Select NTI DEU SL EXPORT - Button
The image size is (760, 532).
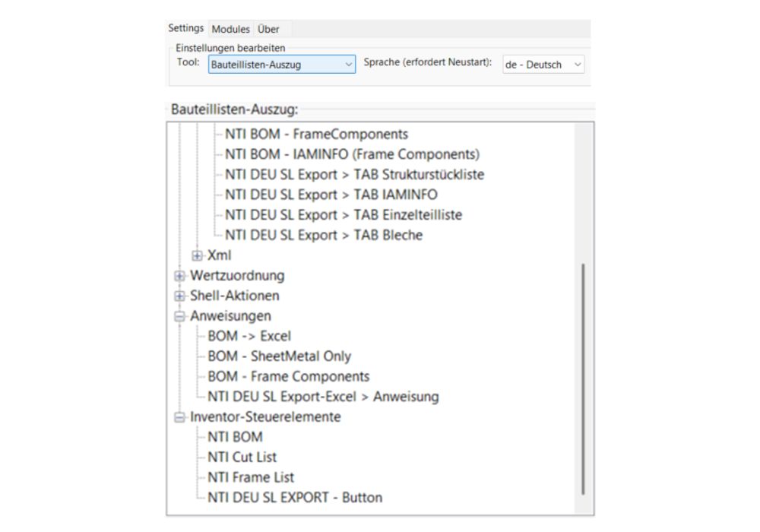click(295, 498)
